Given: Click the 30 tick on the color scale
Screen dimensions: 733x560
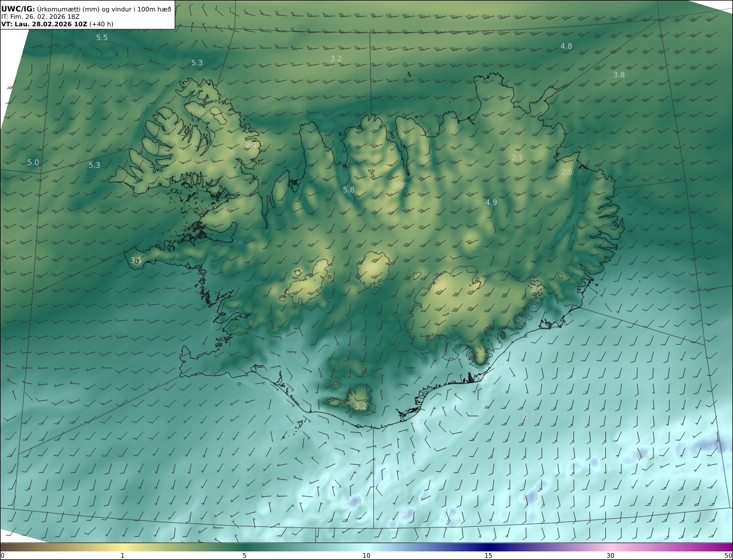Looking at the screenshot, I should point(610,555).
